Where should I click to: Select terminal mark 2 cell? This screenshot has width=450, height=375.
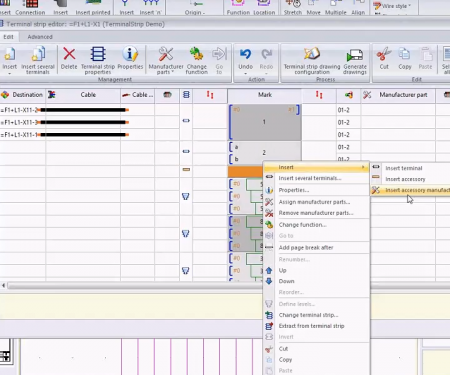click(265, 153)
